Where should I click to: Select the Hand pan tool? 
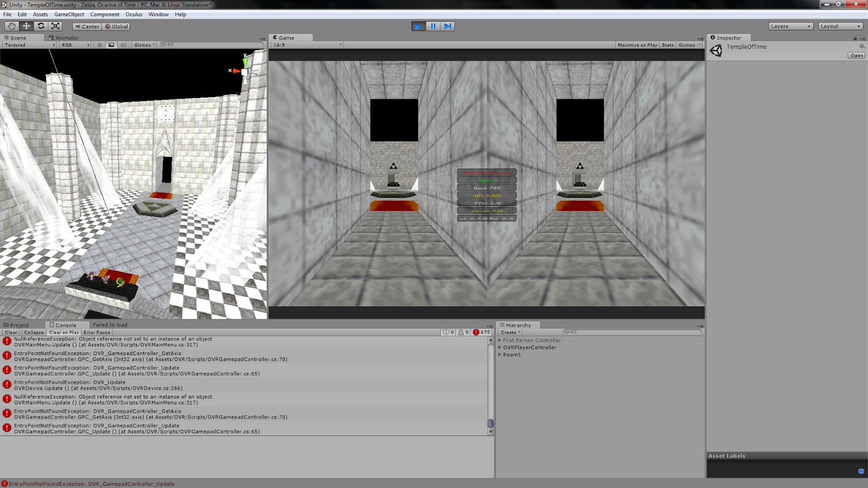[x=11, y=26]
